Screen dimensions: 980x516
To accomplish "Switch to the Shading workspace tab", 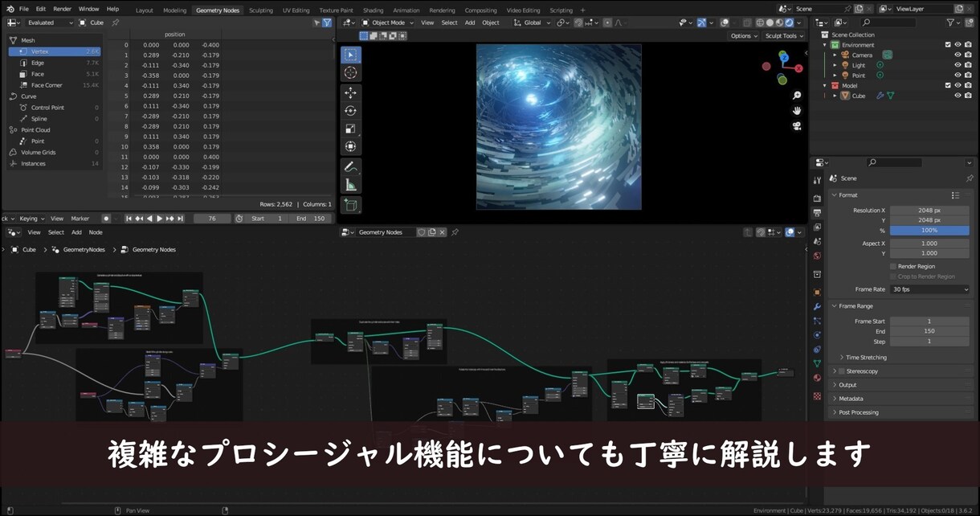I will (373, 10).
